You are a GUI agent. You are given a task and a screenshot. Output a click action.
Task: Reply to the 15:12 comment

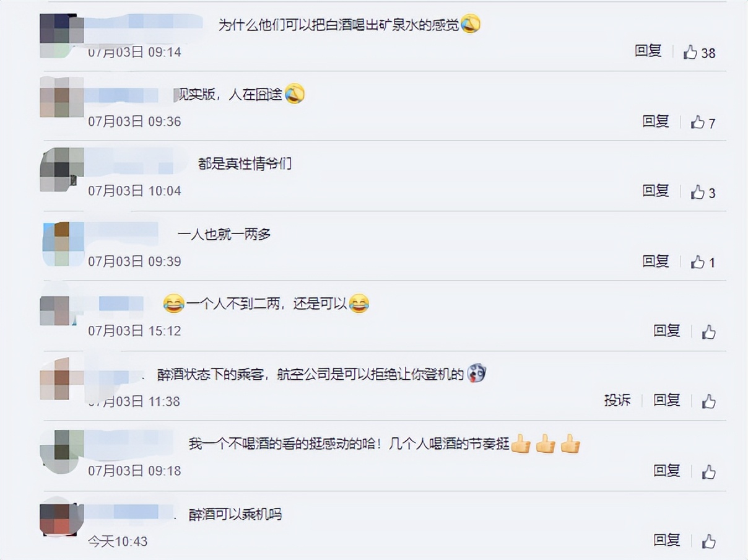[x=667, y=331]
